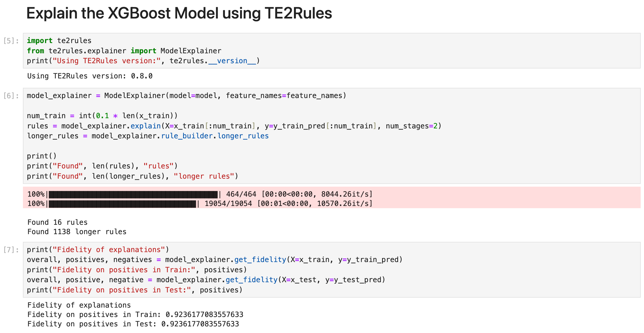Click the get_fidelity call using x_test

206,280
